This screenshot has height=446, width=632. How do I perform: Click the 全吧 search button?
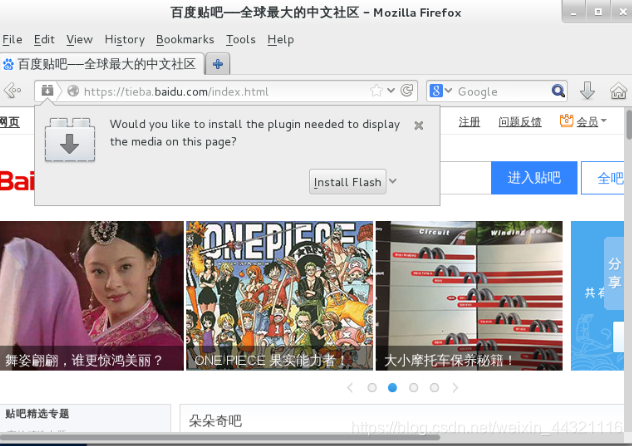coord(603,178)
